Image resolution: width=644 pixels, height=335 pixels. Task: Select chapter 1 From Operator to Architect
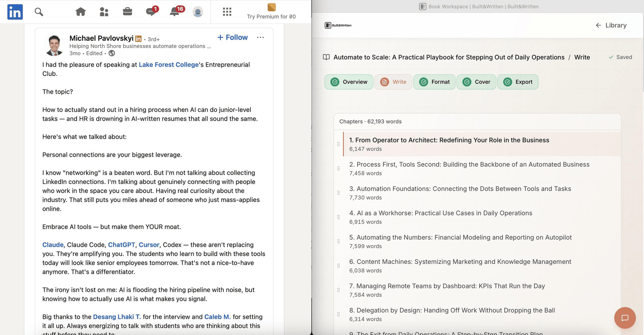(x=482, y=144)
